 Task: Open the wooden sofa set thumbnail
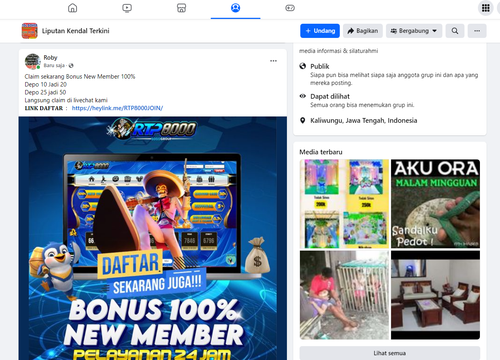coord(435,295)
